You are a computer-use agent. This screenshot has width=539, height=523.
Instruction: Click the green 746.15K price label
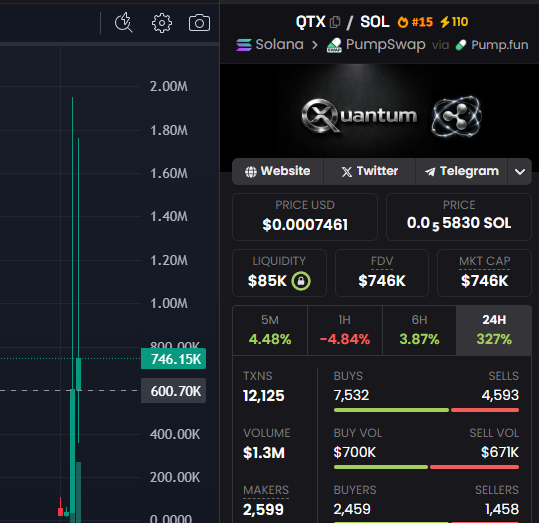point(174,359)
